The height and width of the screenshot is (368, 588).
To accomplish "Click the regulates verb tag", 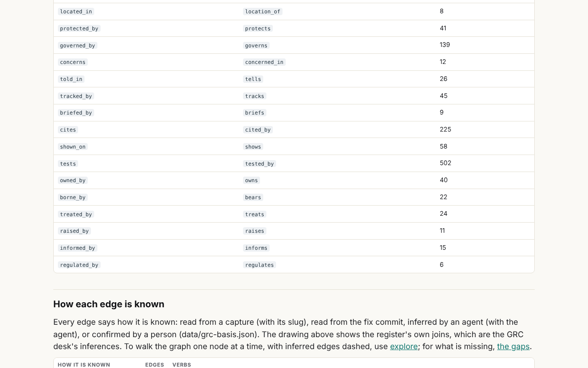I will pyautogui.click(x=260, y=265).
